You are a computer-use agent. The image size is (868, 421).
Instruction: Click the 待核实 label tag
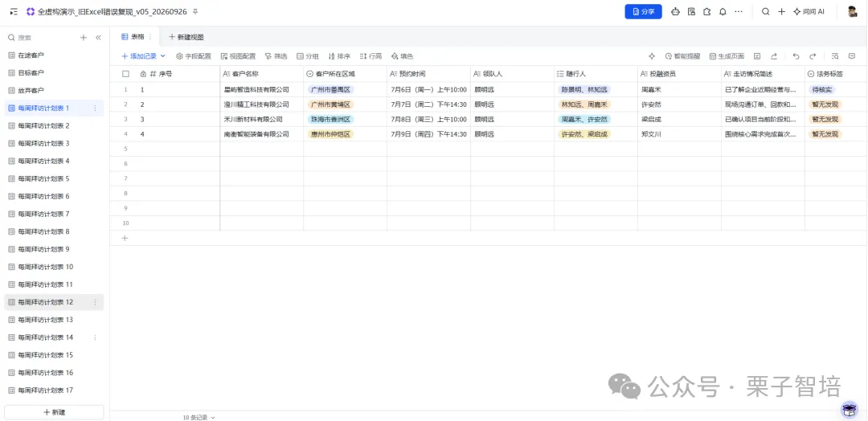[x=821, y=89]
